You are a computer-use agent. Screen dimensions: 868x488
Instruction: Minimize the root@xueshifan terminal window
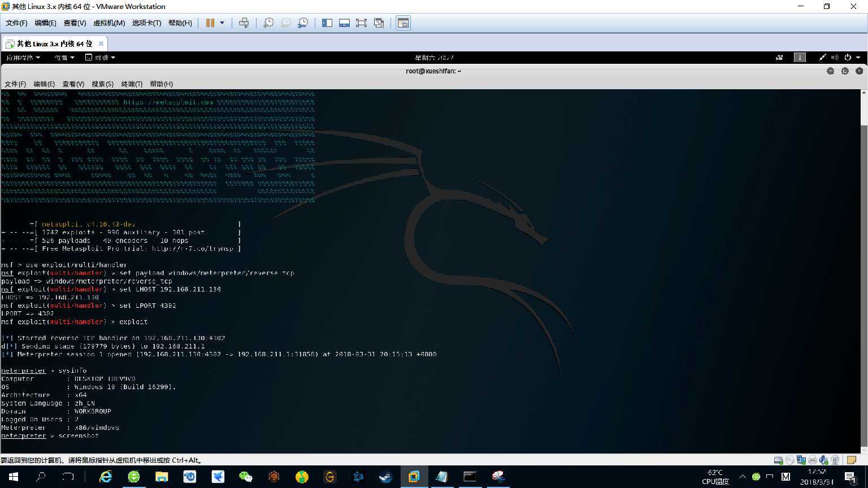(830, 71)
